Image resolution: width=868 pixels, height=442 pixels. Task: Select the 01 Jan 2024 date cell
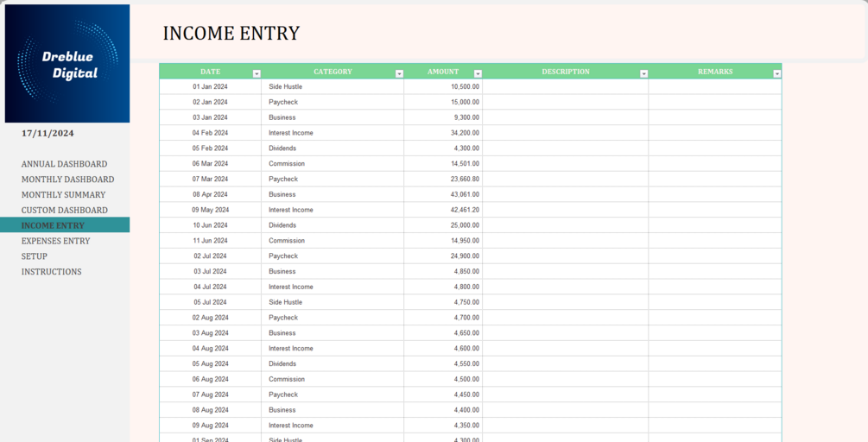[x=211, y=87]
